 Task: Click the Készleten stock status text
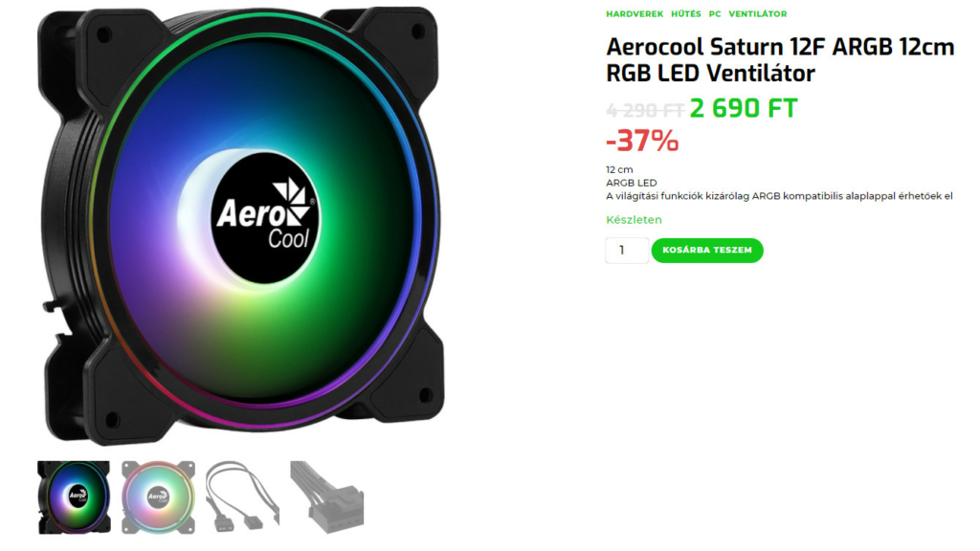tap(634, 220)
